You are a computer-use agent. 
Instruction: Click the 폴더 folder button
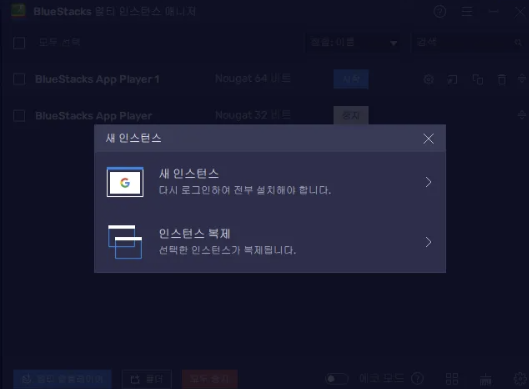point(147,379)
